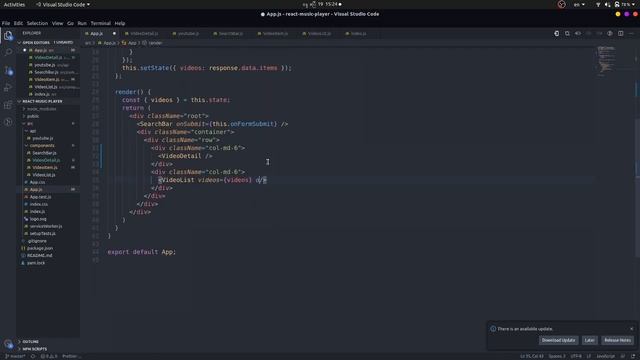Click the master branch indicator in status bar

tap(15, 356)
